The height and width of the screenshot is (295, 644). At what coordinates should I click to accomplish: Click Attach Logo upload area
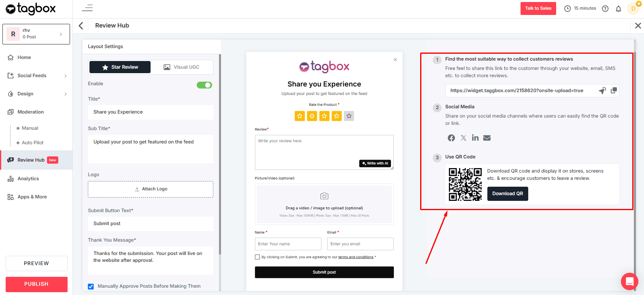point(151,189)
